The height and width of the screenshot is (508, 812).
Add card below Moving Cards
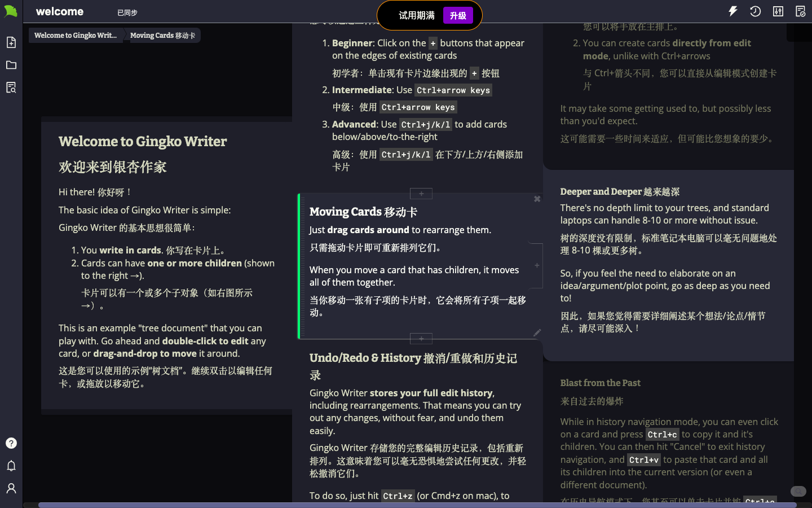click(421, 339)
